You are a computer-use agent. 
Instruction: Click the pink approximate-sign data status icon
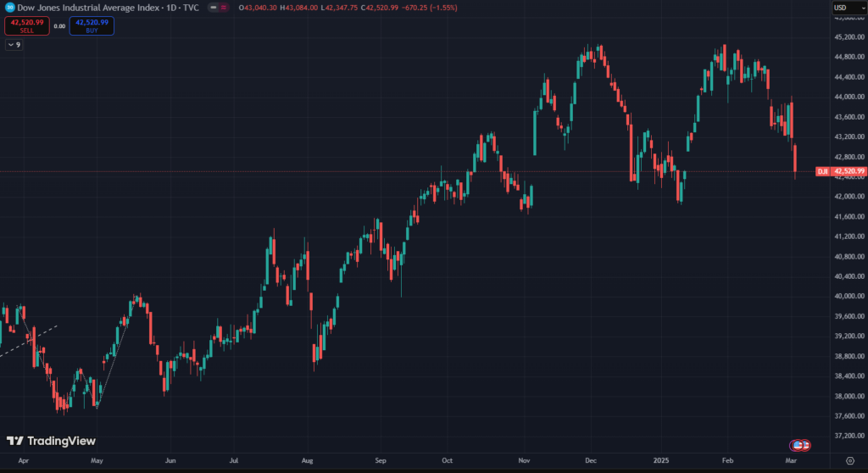coord(224,8)
